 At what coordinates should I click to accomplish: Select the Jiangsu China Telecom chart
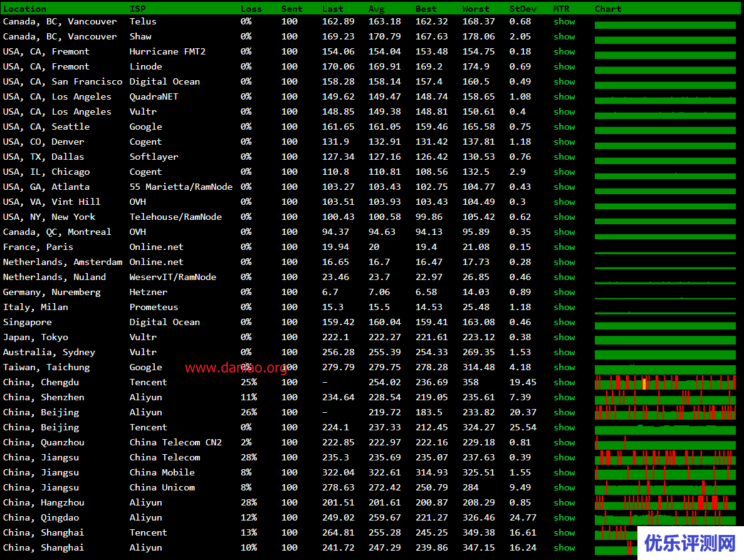[x=665, y=457]
